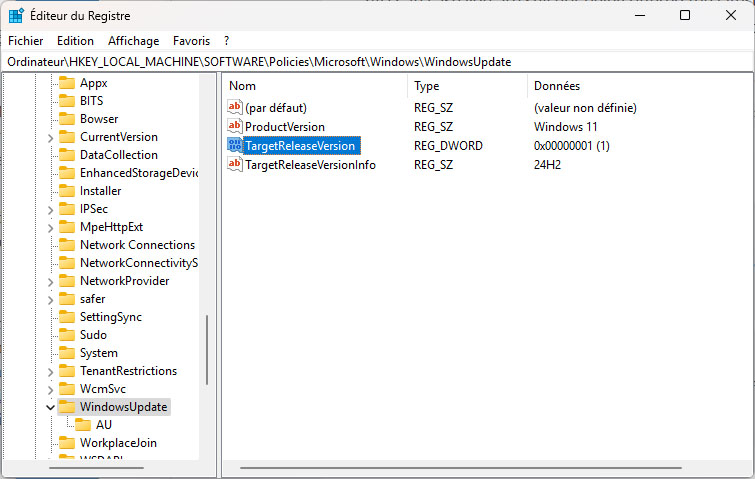
Task: Click the System folder icon
Action: click(x=67, y=353)
